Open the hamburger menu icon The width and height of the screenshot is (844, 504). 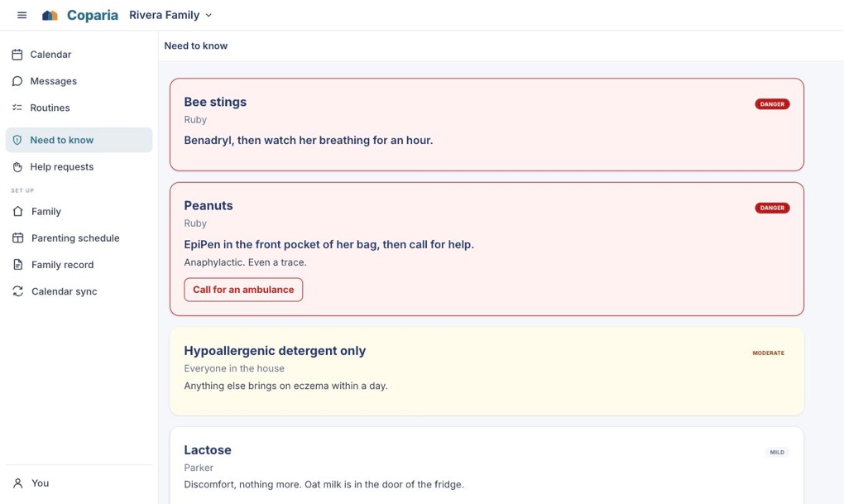point(22,15)
